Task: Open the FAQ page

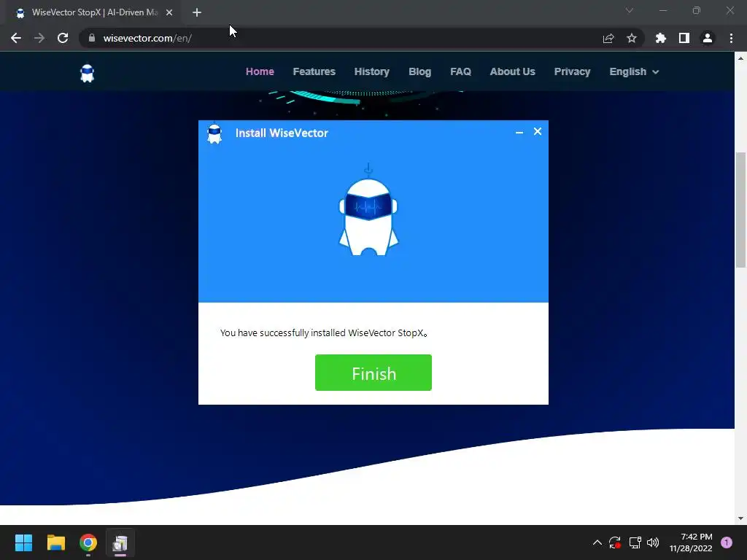Action: pos(460,71)
